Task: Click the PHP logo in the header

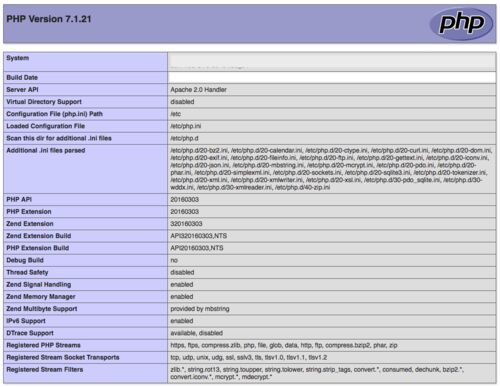Action: pyautogui.click(x=461, y=24)
